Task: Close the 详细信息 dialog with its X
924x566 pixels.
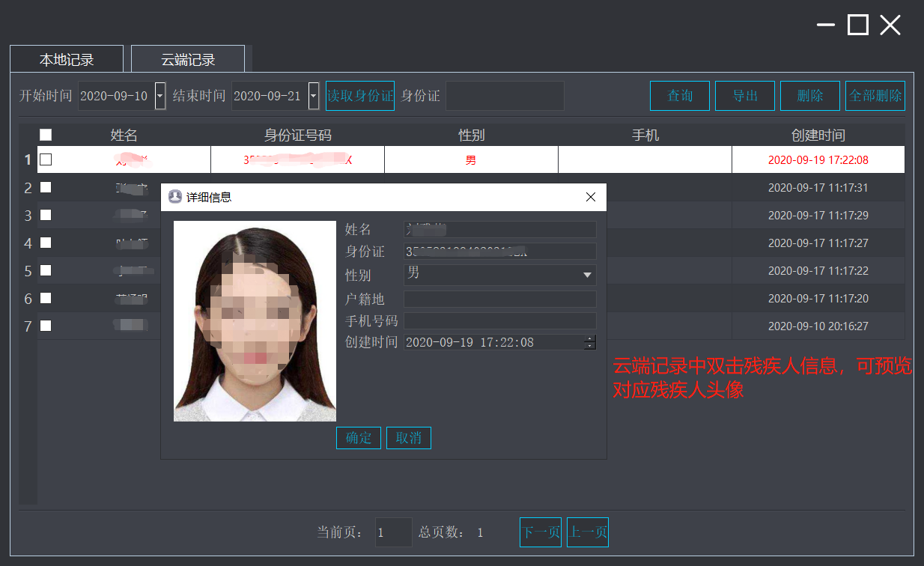Action: click(591, 197)
